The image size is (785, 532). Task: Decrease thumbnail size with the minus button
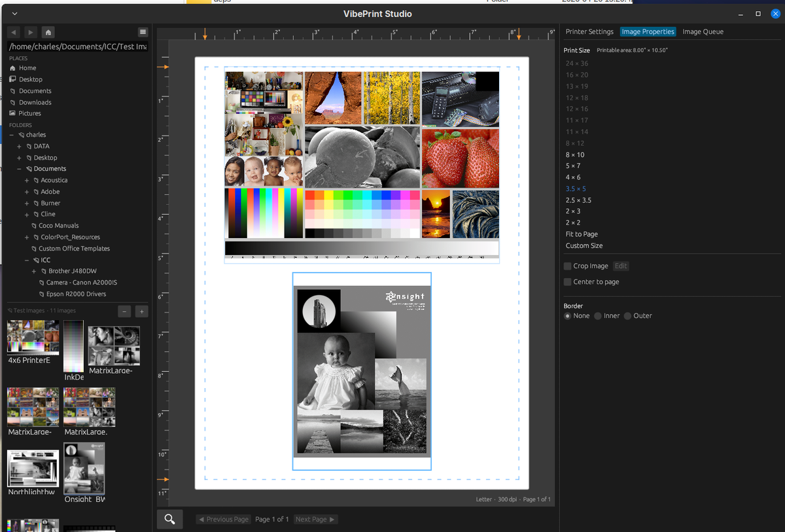[x=124, y=311]
